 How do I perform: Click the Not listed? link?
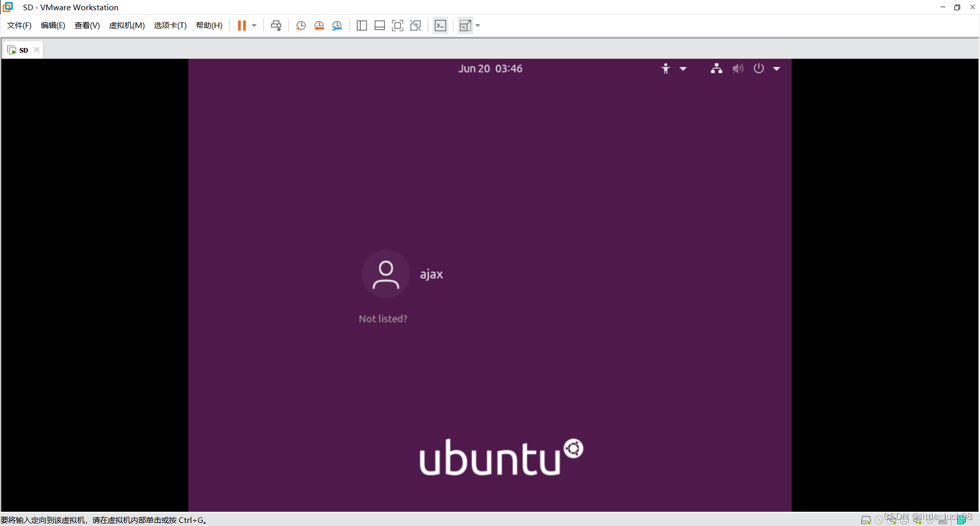pyautogui.click(x=383, y=319)
